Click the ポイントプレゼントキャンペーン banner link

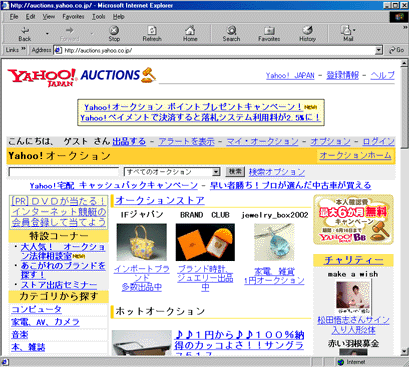(x=193, y=107)
